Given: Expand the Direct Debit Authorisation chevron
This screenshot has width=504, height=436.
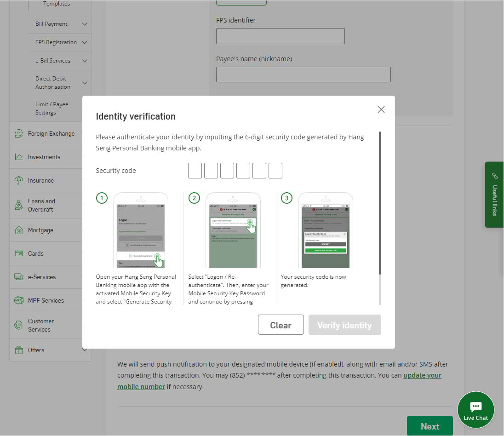Looking at the screenshot, I should [85, 83].
